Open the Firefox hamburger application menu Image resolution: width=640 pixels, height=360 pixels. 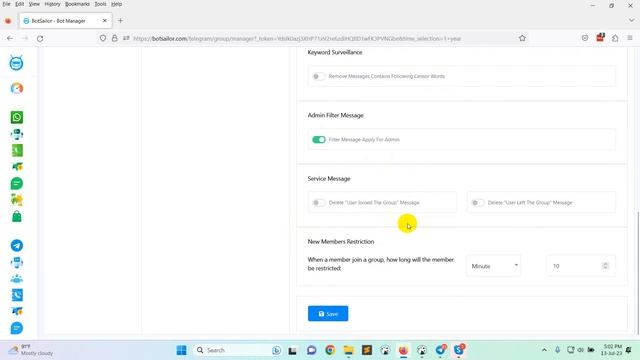pyautogui.click(x=630, y=38)
